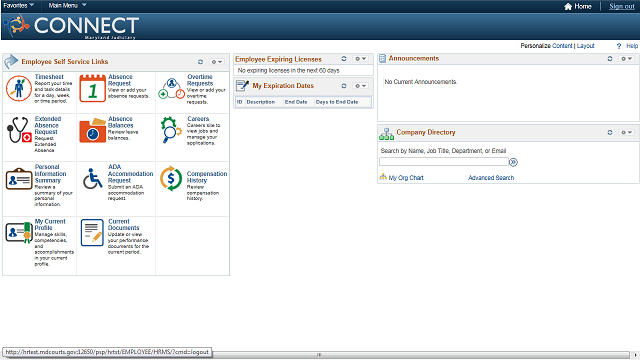640x360 pixels.
Task: Open the Timesheet link
Action: [x=49, y=77]
